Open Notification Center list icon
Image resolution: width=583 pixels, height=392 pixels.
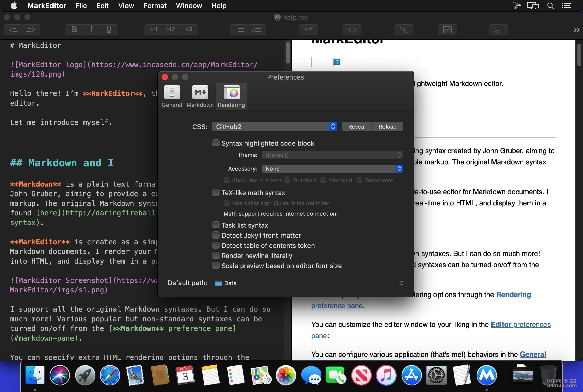[x=567, y=6]
